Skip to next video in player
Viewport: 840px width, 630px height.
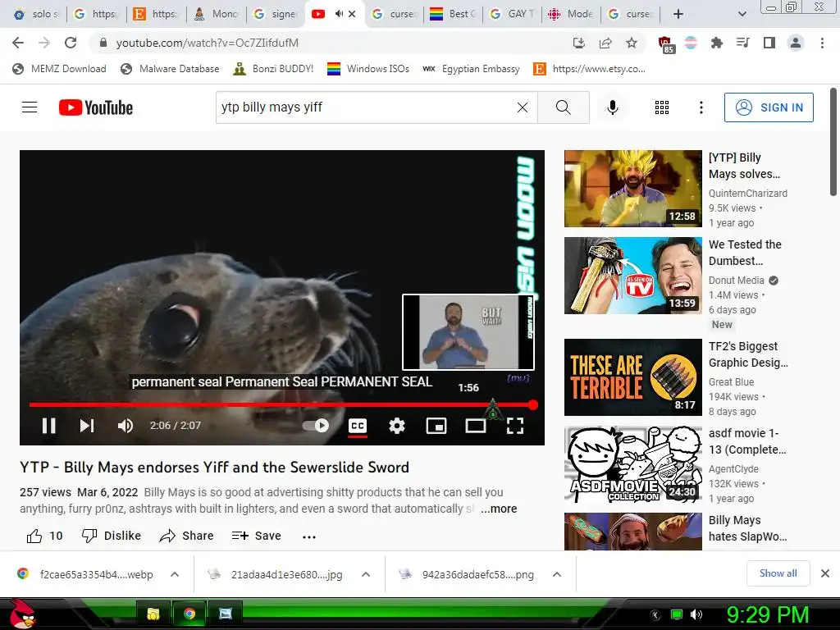point(87,426)
